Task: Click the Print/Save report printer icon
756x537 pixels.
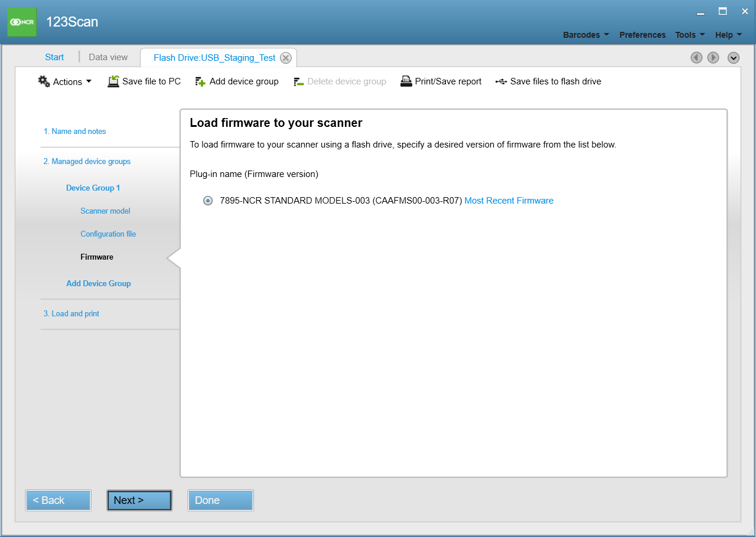Action: pos(406,81)
